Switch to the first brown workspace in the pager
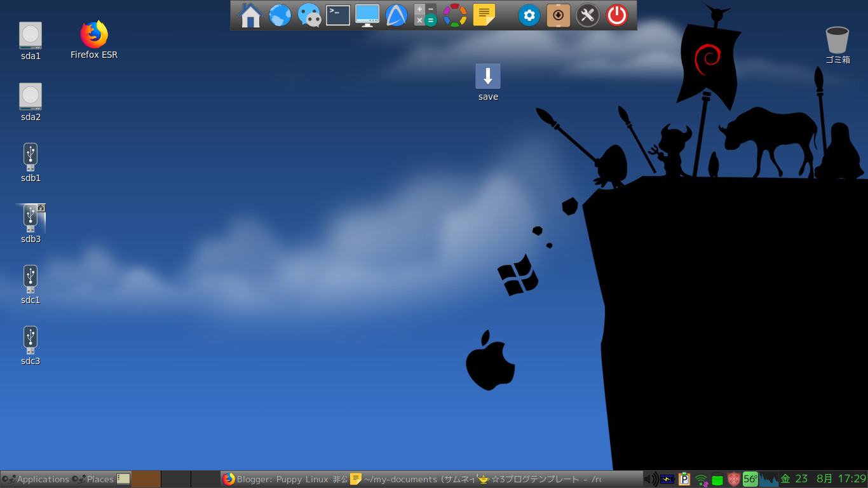Image resolution: width=868 pixels, height=488 pixels. (146, 479)
